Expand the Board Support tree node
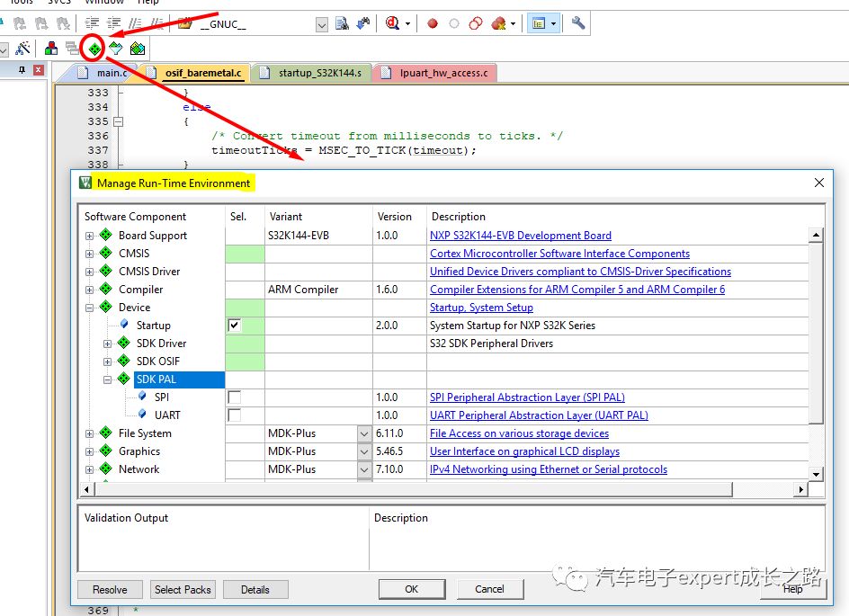 (89, 236)
